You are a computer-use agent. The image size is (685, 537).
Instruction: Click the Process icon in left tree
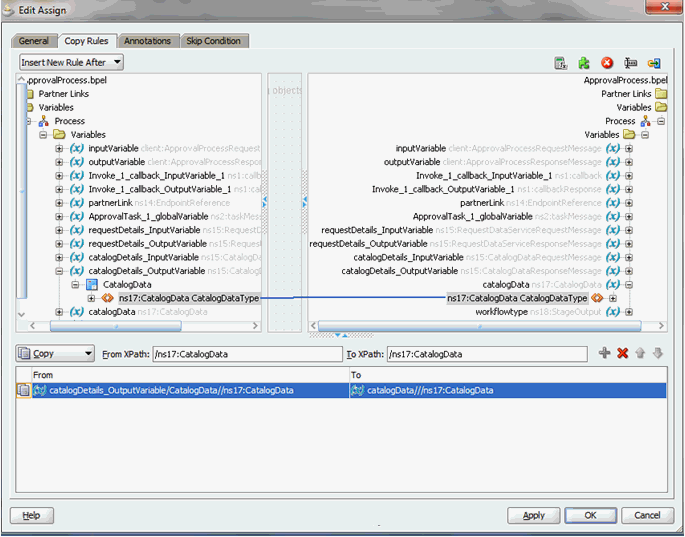[x=44, y=121]
